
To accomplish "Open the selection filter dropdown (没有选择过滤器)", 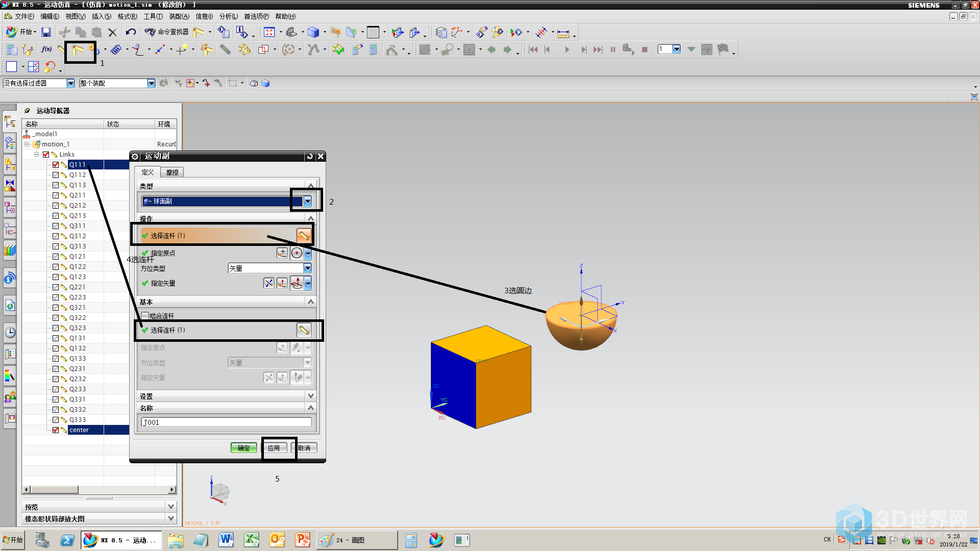I will coord(70,83).
